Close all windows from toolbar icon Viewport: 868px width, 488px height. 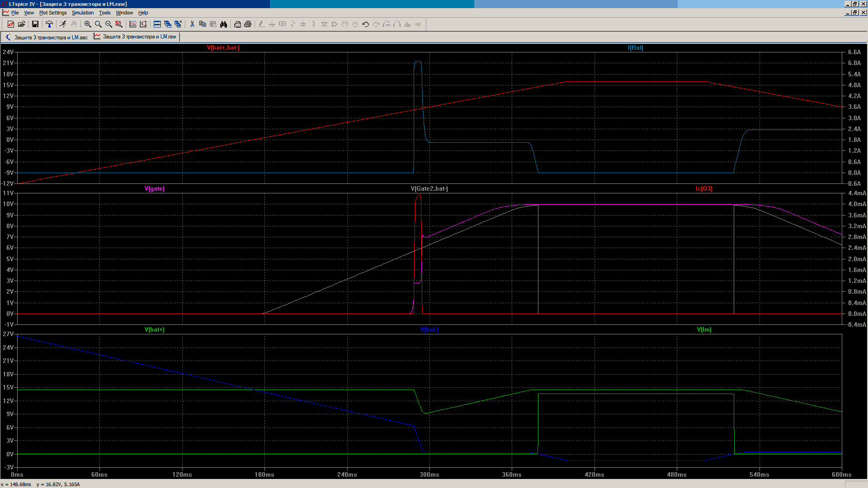coord(178,24)
